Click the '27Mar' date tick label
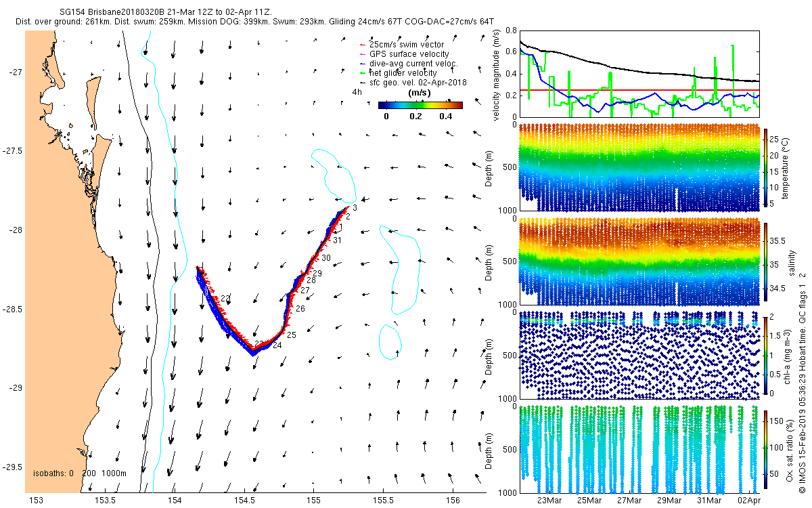This screenshot has width=812, height=508. point(629,500)
